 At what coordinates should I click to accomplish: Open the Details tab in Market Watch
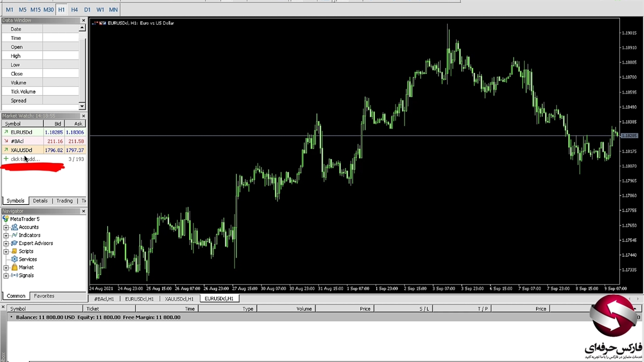(x=40, y=201)
